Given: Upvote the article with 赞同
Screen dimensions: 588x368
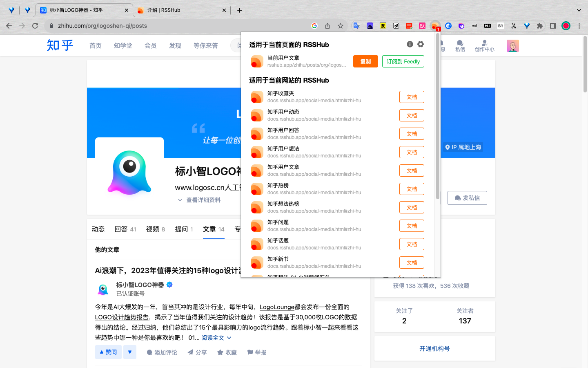Looking at the screenshot, I should pos(108,352).
